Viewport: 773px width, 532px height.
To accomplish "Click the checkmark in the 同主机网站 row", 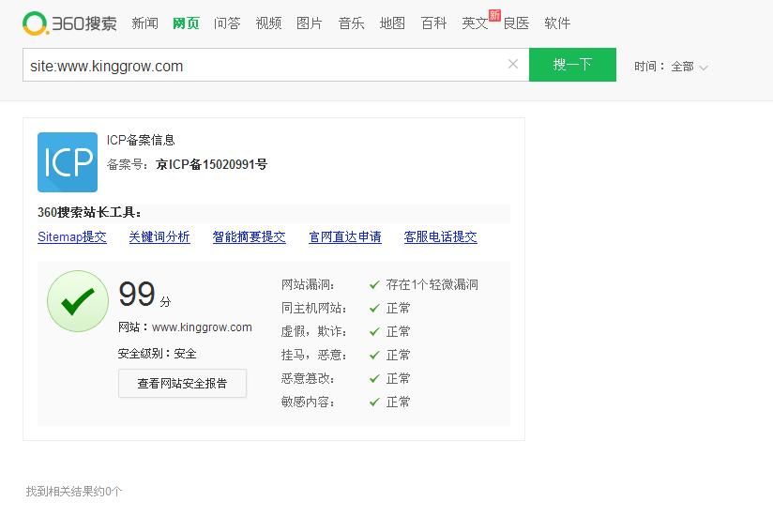I will pyautogui.click(x=374, y=308).
